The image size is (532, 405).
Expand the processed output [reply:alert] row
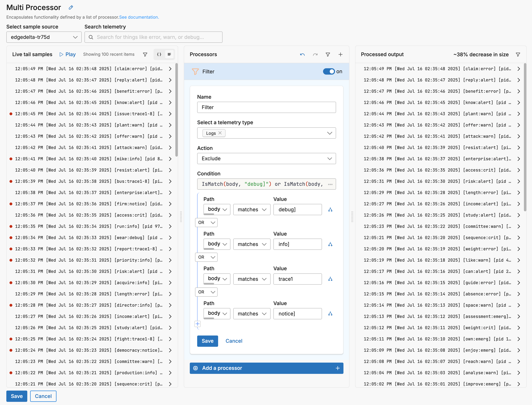pos(518,80)
